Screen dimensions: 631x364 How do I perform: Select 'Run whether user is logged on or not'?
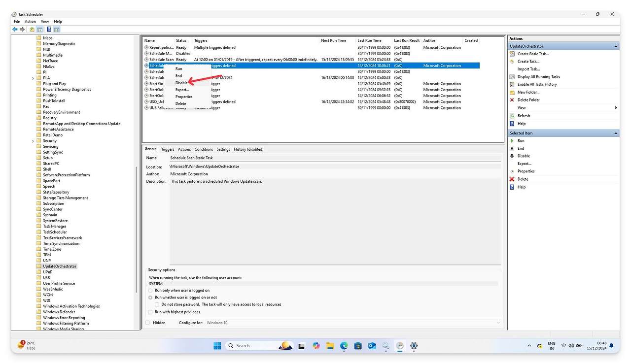point(150,298)
